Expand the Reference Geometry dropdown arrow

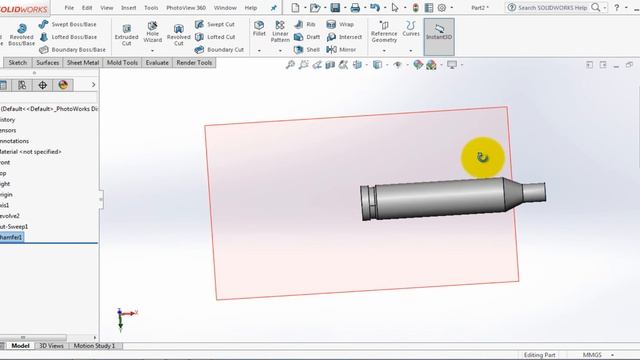(384, 51)
